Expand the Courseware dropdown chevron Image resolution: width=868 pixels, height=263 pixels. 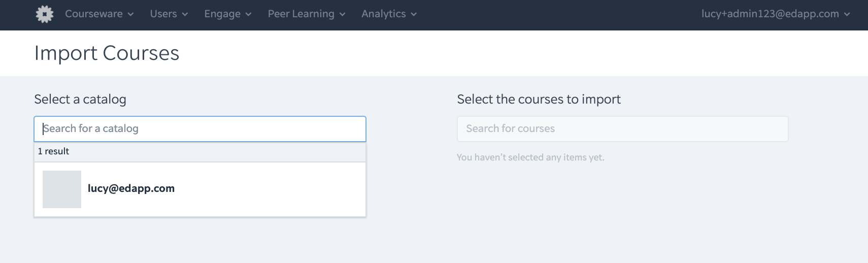pos(130,15)
